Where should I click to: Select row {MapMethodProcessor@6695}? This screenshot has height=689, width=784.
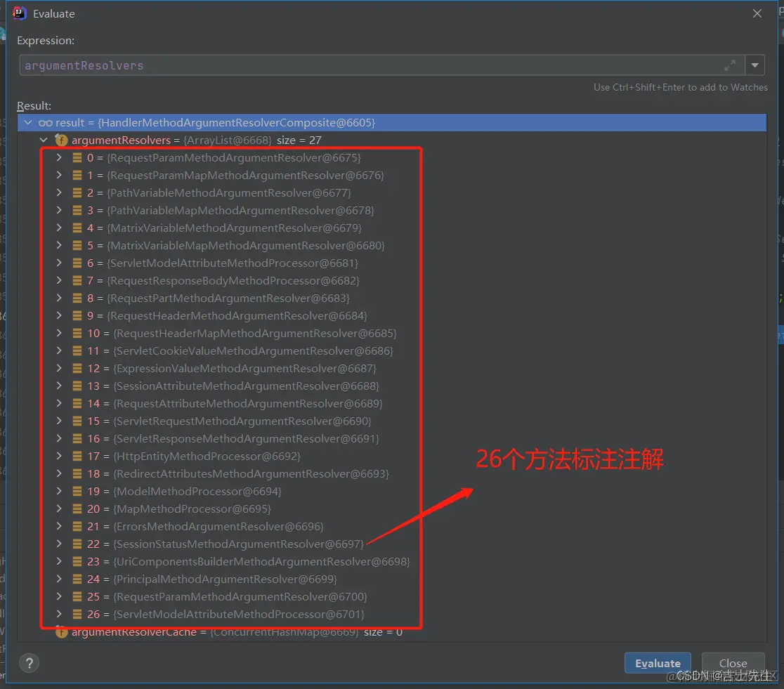[x=392, y=508]
